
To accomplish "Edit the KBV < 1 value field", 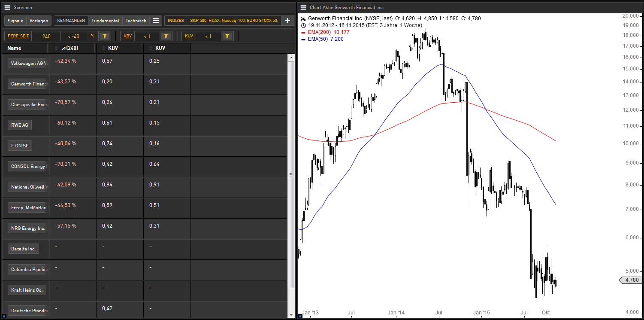I will coord(148,36).
